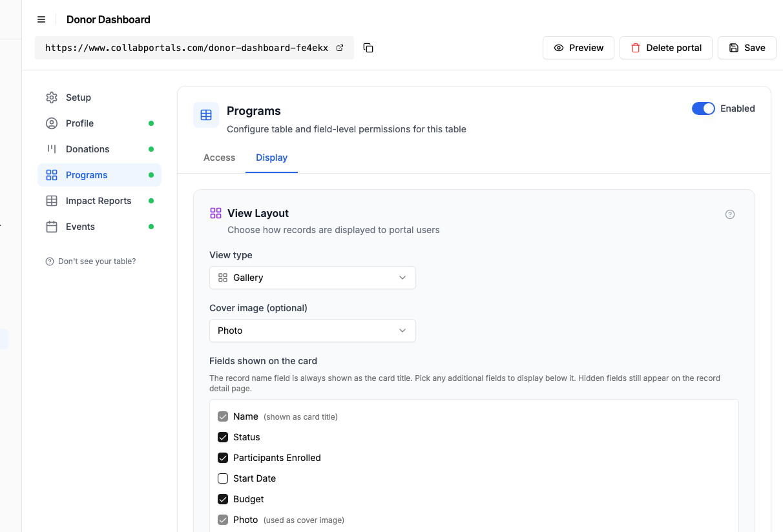Screen dimensions: 783x532
Task: Open portal URL via external link icon
Action: pos(340,48)
